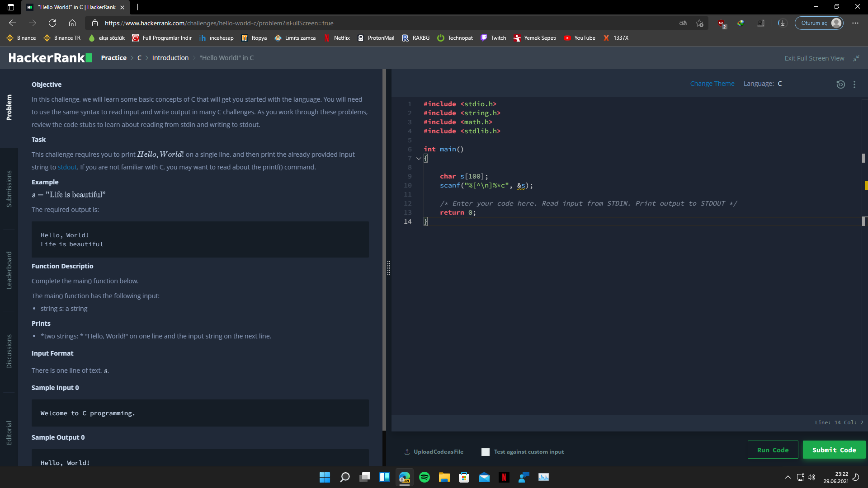Add page to favorites star icon
This screenshot has height=488, width=868.
click(699, 23)
